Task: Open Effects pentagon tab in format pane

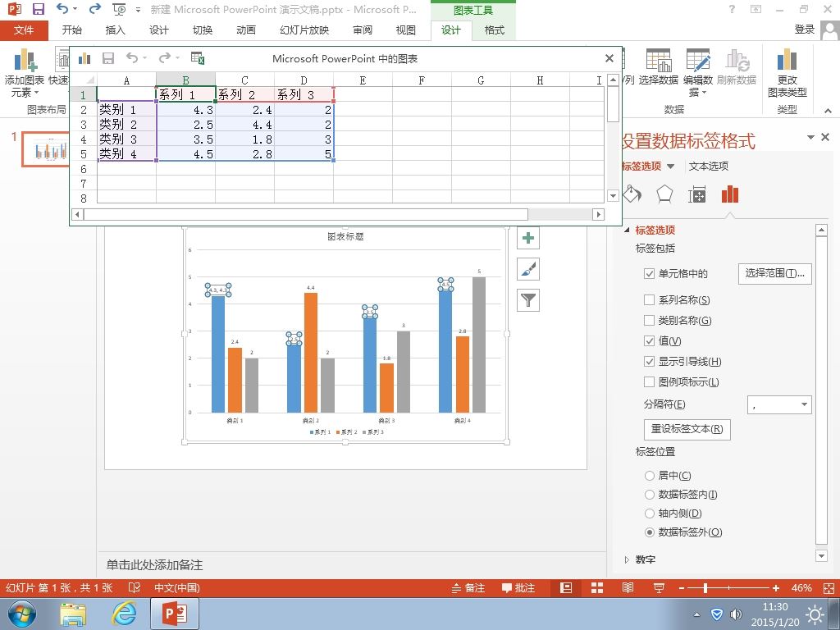Action: (664, 194)
